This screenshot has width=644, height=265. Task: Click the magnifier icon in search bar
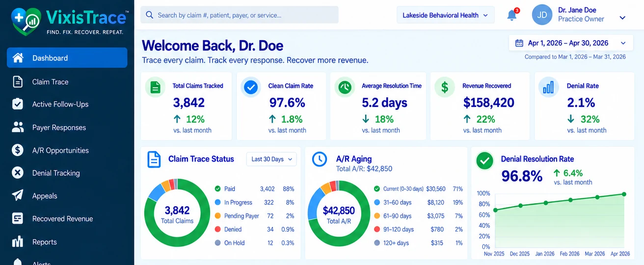coord(149,15)
